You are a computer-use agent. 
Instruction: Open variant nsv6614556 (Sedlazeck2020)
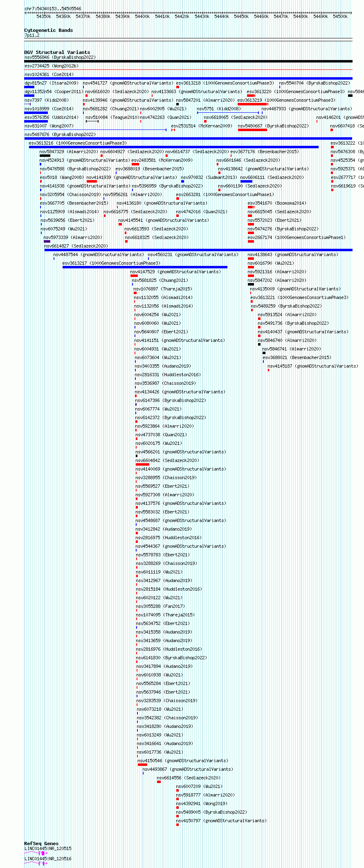[x=189, y=778]
